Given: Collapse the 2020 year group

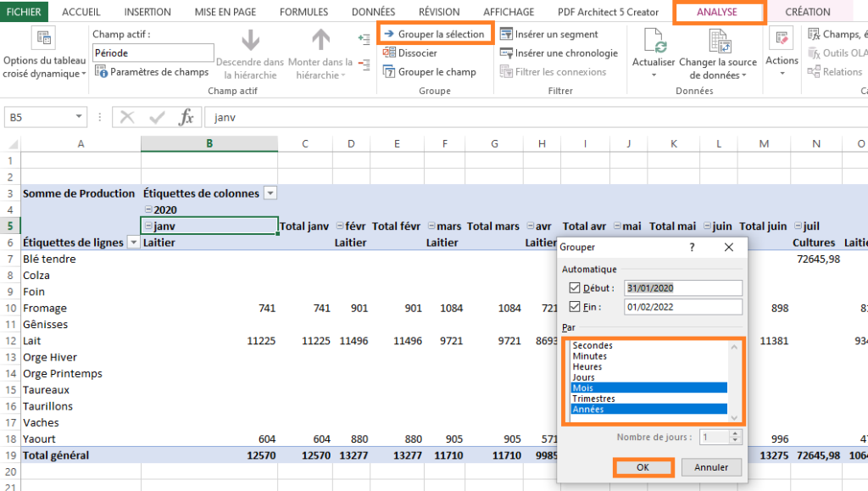Looking at the screenshot, I should (148, 209).
